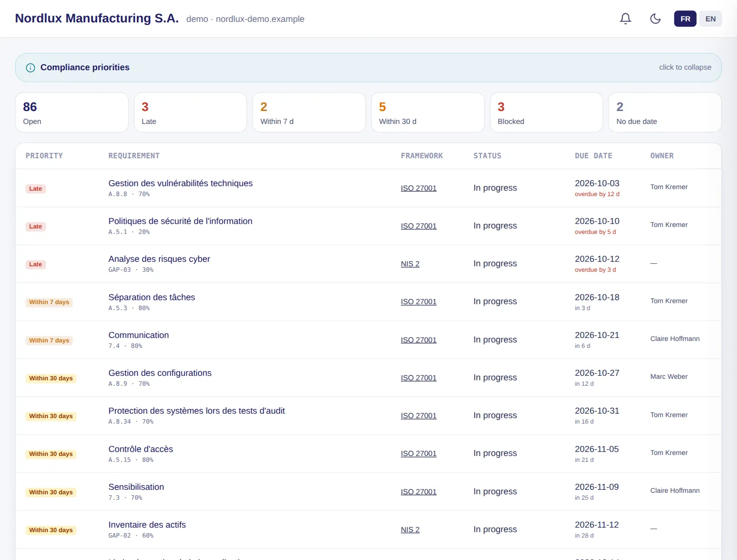Viewport: 737px width, 560px height.
Task: Click the info icon in Compliance priorities
Action: pos(30,68)
